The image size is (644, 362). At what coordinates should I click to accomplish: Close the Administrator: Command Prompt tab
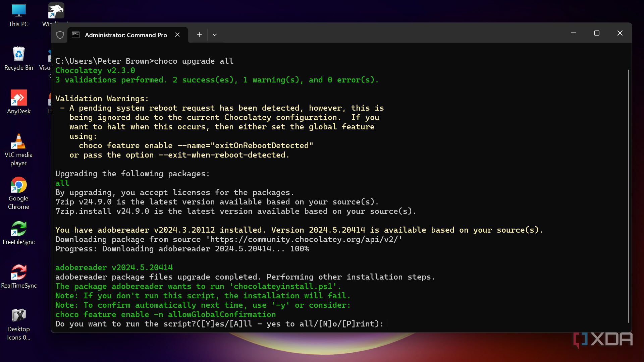pyautogui.click(x=177, y=35)
